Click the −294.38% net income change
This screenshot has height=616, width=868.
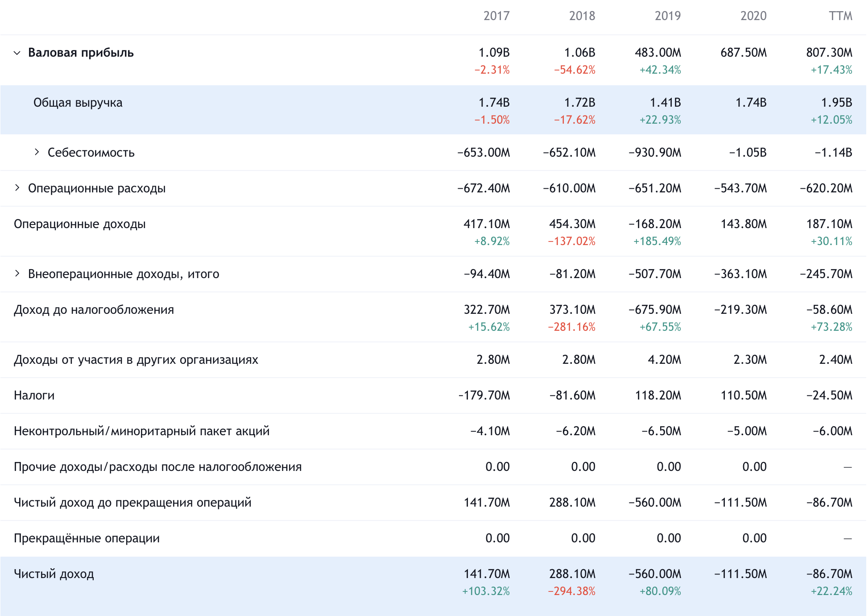coord(571,591)
